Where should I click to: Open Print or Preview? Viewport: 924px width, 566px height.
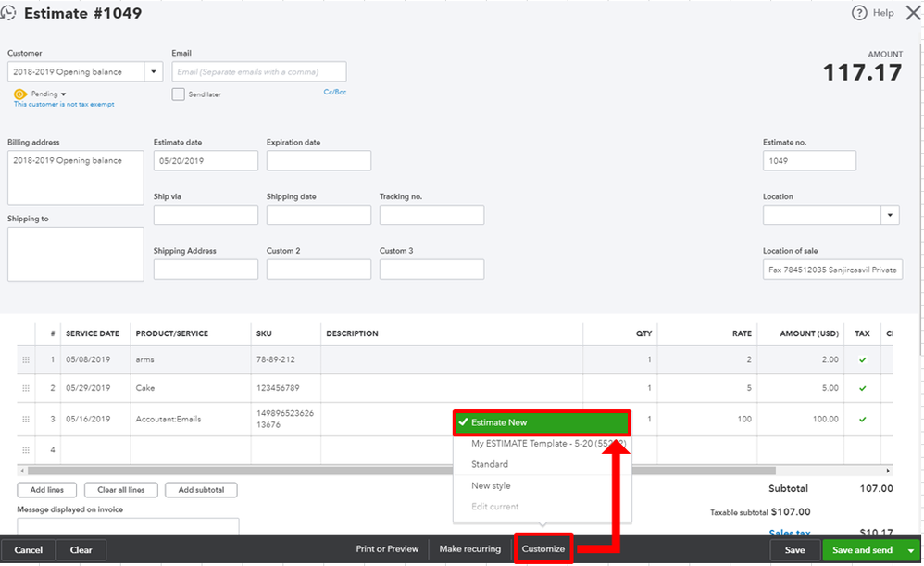[387, 549]
